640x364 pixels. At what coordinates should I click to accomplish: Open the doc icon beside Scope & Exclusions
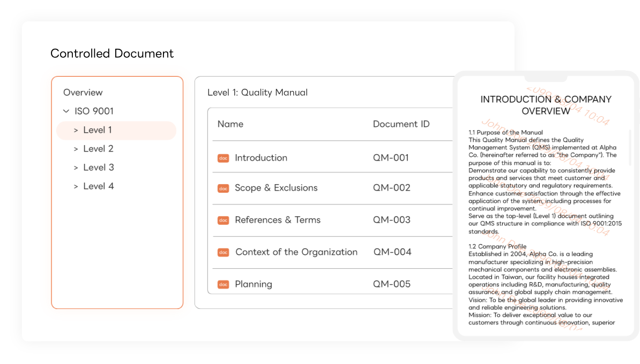point(224,188)
